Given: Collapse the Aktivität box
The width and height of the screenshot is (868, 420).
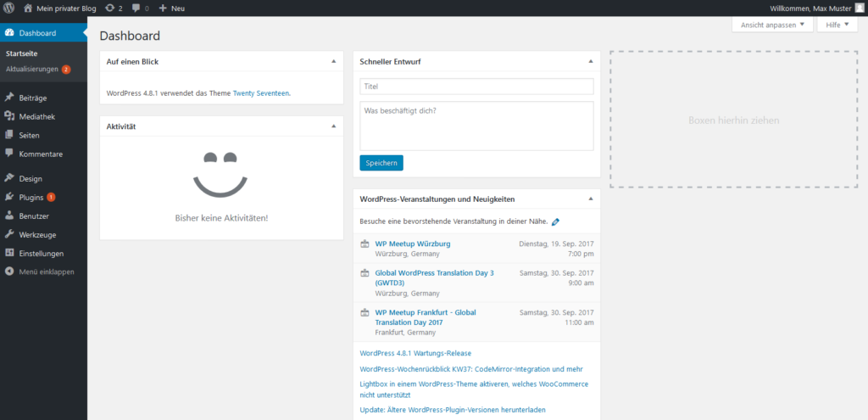Looking at the screenshot, I should coord(333,126).
